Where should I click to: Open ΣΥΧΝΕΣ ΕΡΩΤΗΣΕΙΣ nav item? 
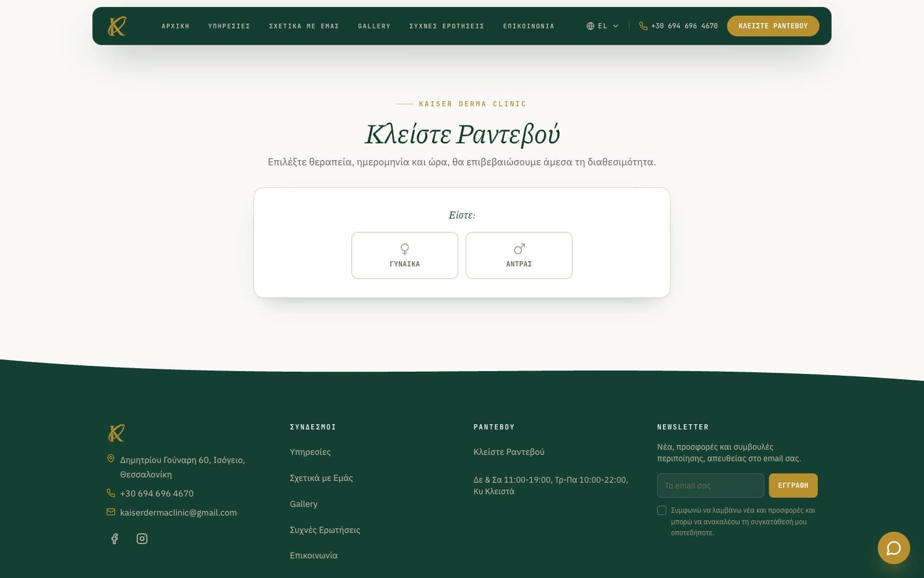pyautogui.click(x=447, y=26)
